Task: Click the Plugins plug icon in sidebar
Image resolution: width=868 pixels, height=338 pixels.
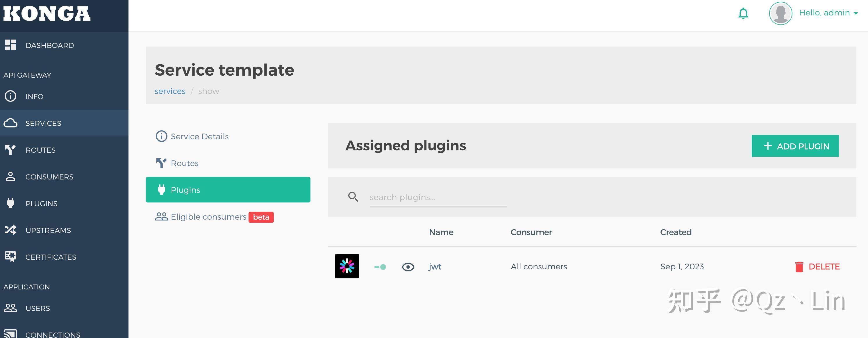Action: point(10,203)
